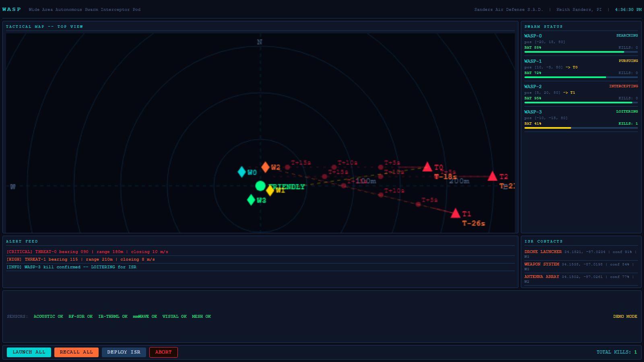Click the PURSUING status of WASP-1
This screenshot has height=362, width=644.
click(628, 61)
